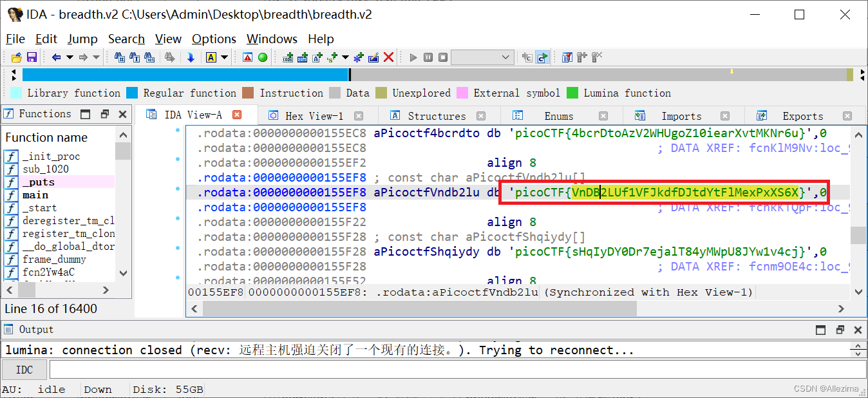Jump forward with the gray right arrow
The image size is (868, 398).
83,57
